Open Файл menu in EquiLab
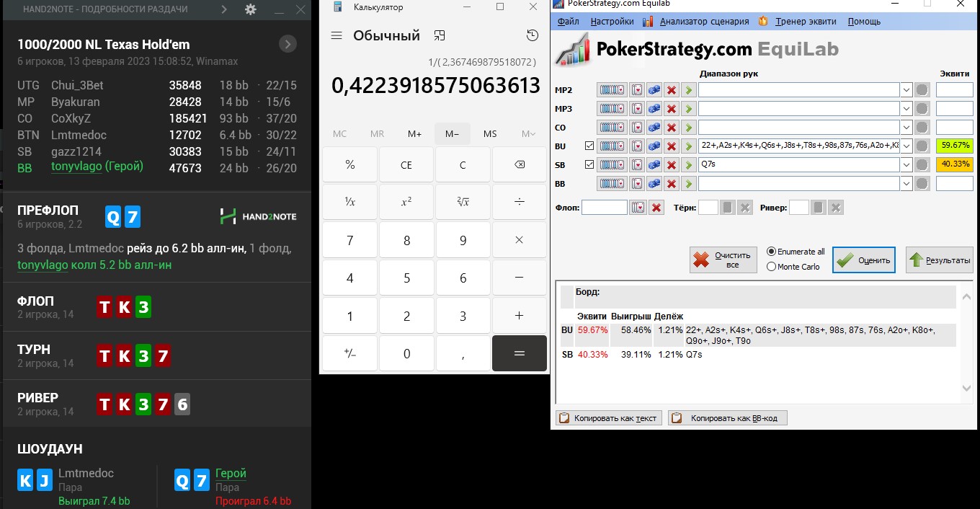Viewport: 980px width, 509px height. tap(569, 22)
